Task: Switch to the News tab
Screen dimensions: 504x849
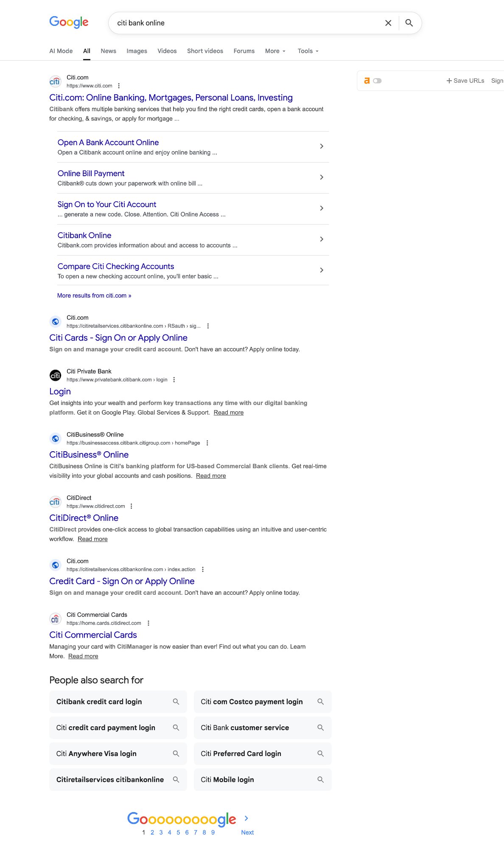Action: tap(108, 51)
